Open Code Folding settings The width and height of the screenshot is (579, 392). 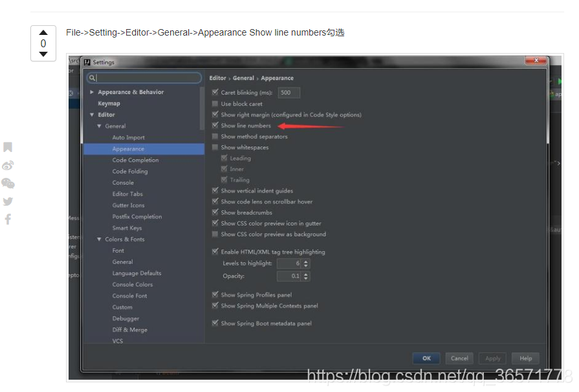click(x=130, y=171)
